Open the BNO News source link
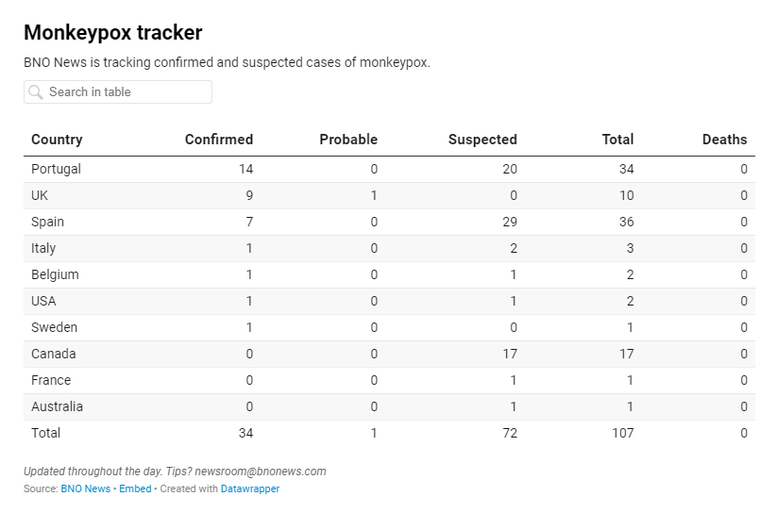Viewport: 777px width, 513px height. pos(86,489)
